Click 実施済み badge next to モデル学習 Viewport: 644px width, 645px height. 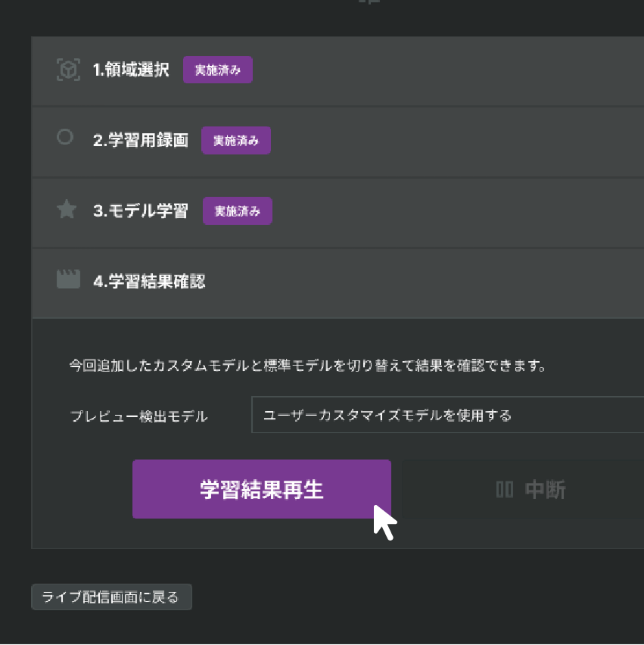237,211
